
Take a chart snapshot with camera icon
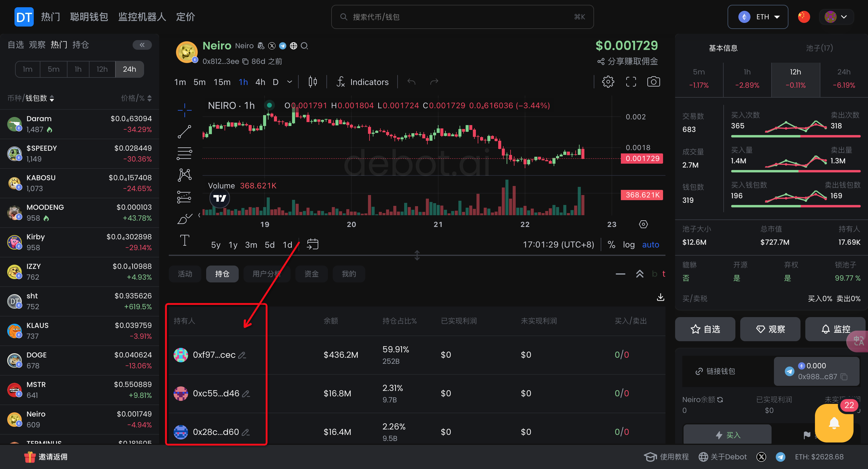click(653, 82)
